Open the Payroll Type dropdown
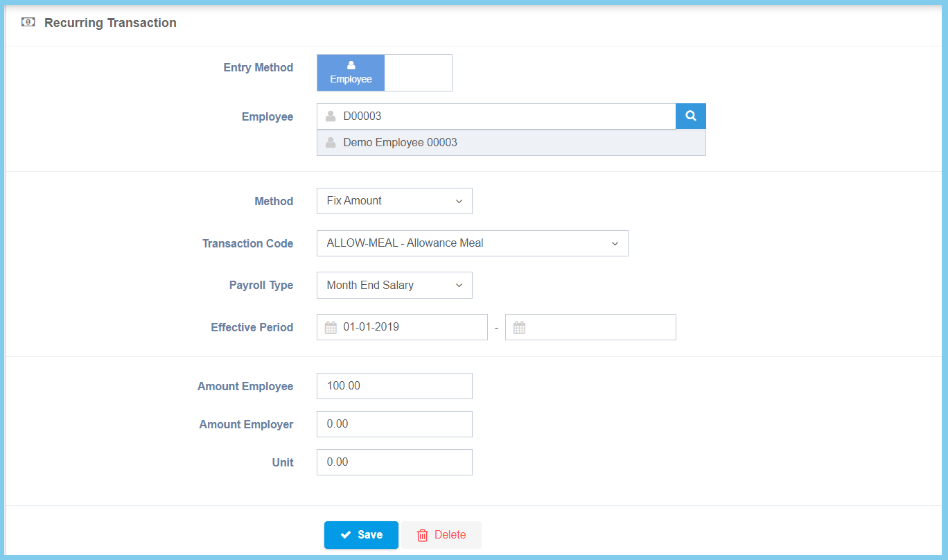Image resolution: width=948 pixels, height=560 pixels. pyautogui.click(x=394, y=286)
